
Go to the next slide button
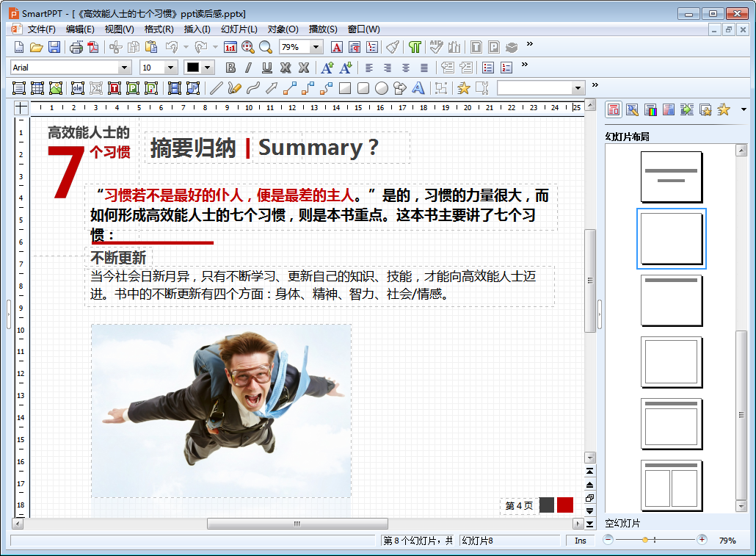click(589, 510)
